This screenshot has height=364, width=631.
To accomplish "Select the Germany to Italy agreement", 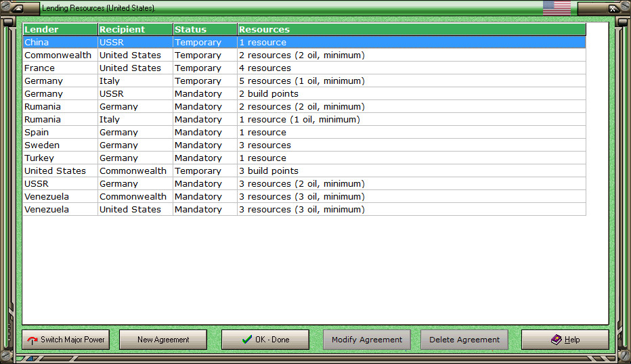I will [304, 81].
